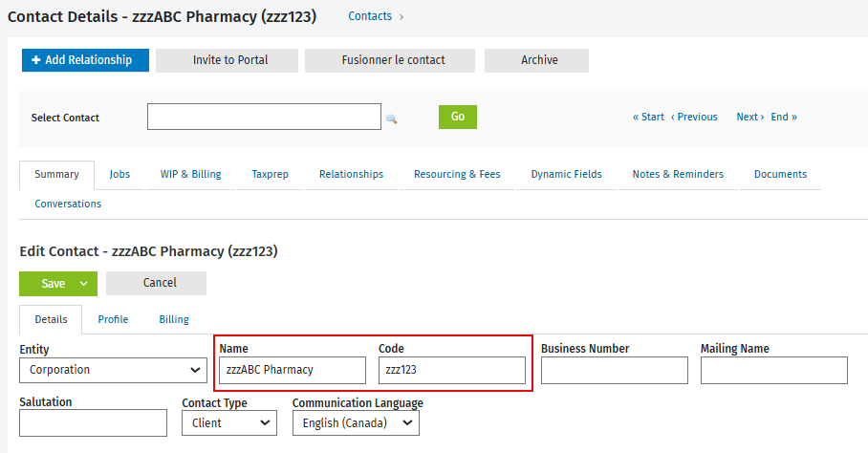This screenshot has height=453, width=868.
Task: Click the Invite to Portal button
Action: point(227,60)
